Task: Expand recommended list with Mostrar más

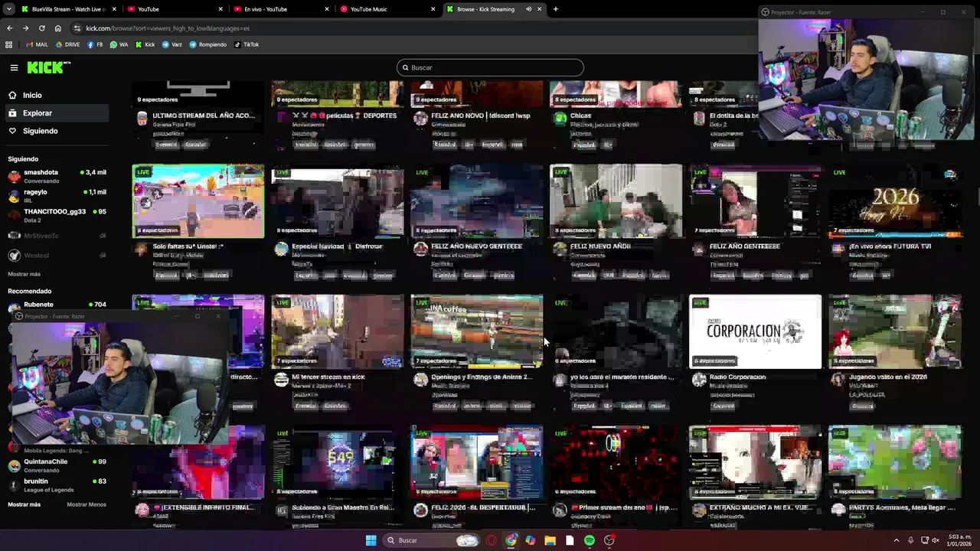Action: click(24, 504)
